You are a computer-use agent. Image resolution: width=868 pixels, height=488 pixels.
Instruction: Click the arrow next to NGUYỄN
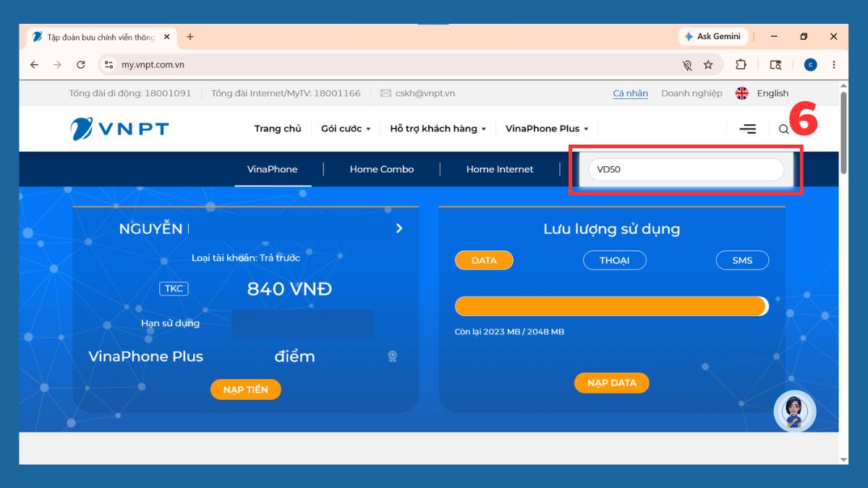tap(399, 228)
